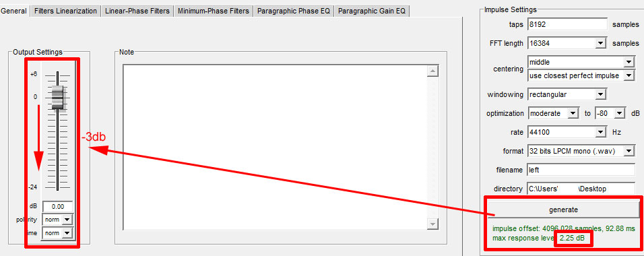Go to the Paragraphic Gain EQ tab

point(372,11)
